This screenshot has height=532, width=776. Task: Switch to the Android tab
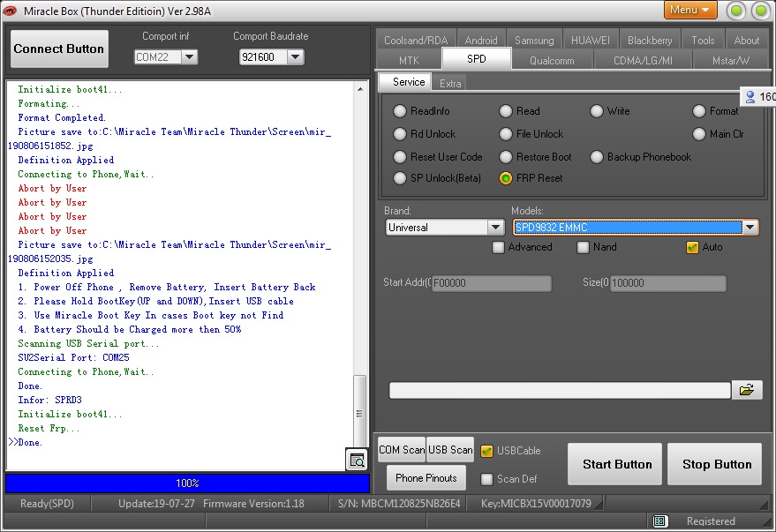click(481, 40)
